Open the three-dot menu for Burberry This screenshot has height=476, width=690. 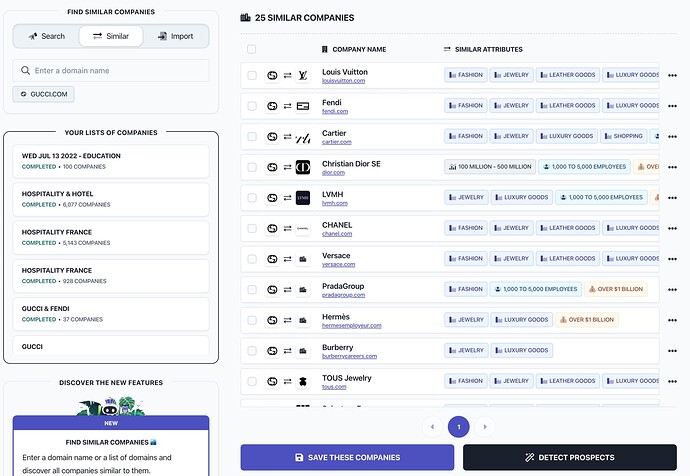(672, 351)
